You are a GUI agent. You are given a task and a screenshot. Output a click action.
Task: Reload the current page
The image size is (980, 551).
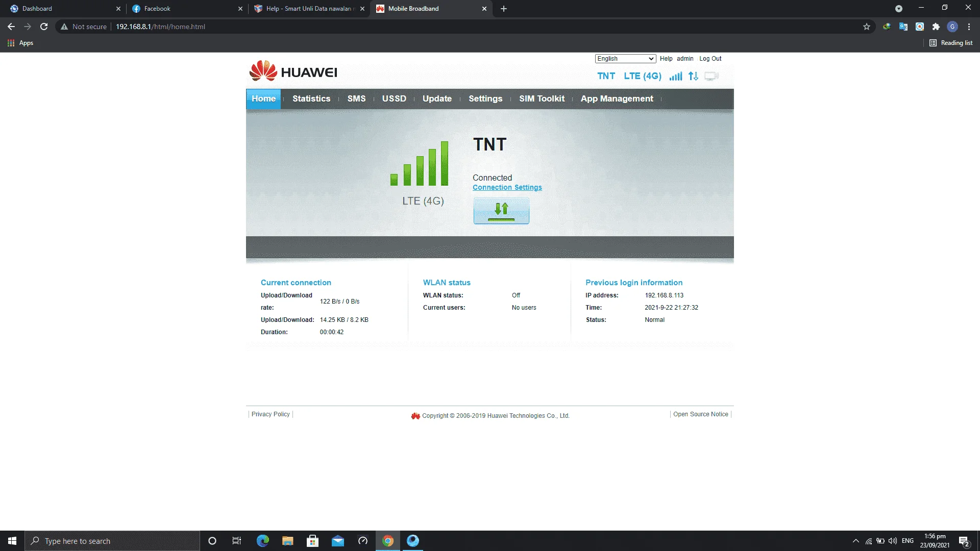(44, 27)
